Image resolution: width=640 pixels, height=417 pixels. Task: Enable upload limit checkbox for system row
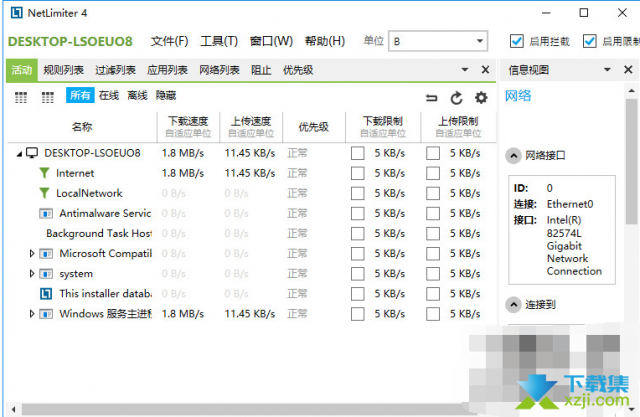click(x=433, y=273)
